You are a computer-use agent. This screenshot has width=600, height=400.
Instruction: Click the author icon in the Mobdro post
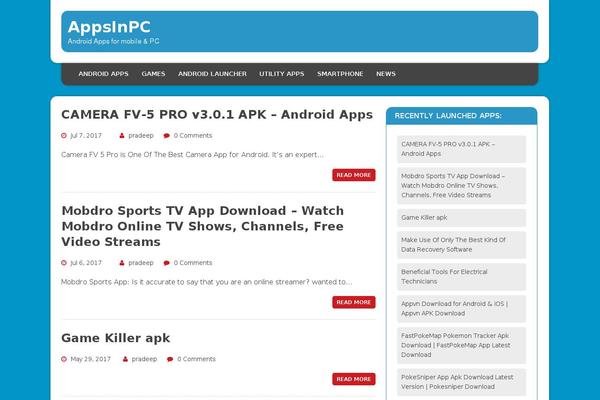tap(122, 263)
